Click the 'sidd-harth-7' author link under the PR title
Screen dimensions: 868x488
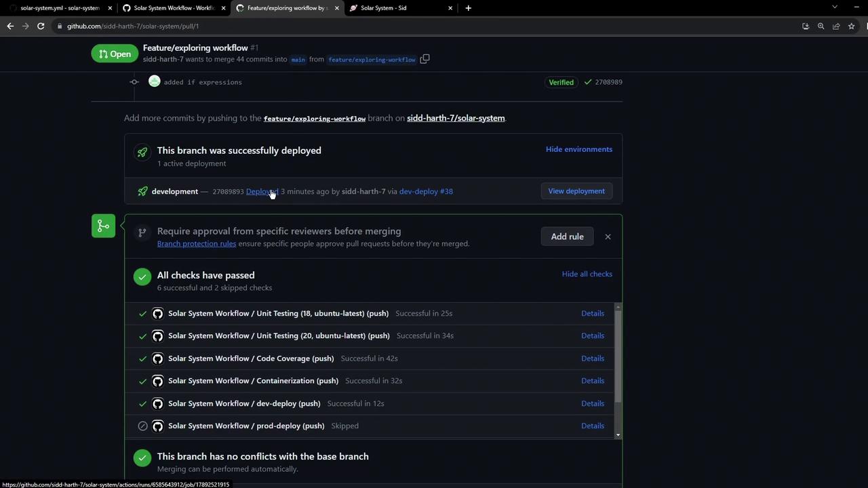(x=163, y=59)
